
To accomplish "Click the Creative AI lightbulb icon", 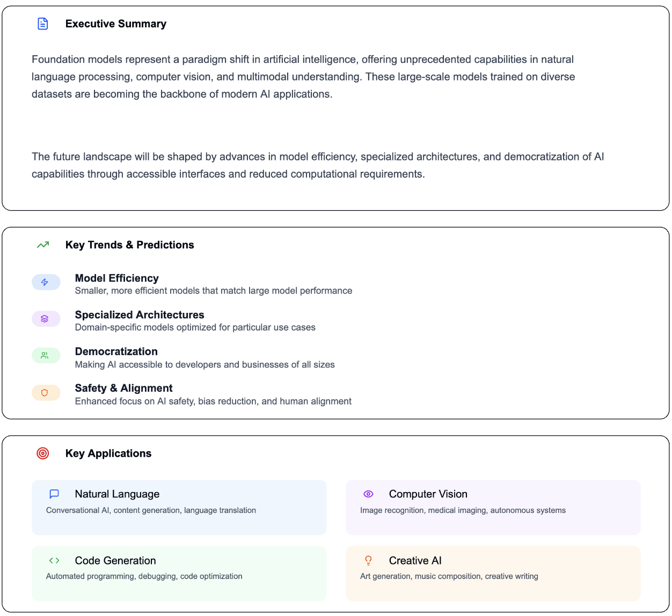I will click(368, 560).
